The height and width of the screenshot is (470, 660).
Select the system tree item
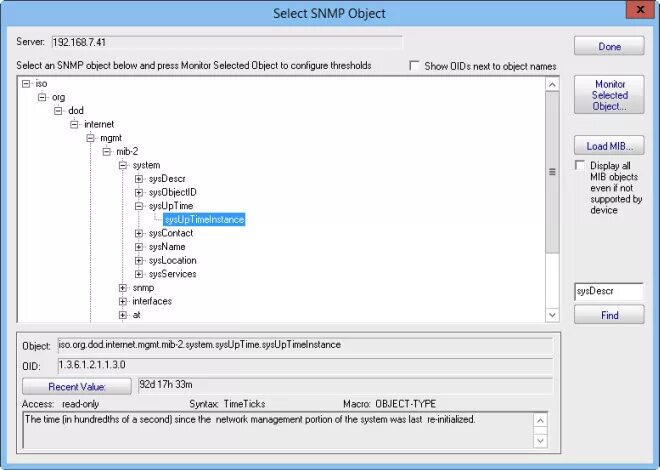(146, 165)
